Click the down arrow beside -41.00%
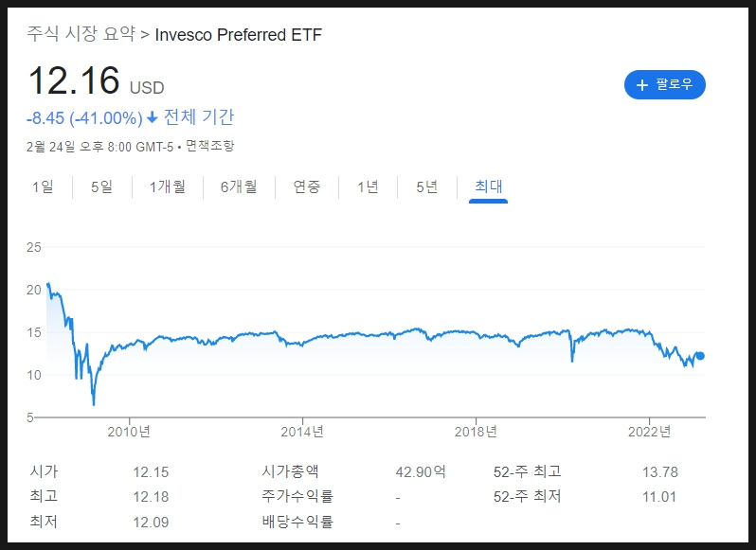Image resolution: width=756 pixels, height=550 pixels. pyautogui.click(x=152, y=117)
